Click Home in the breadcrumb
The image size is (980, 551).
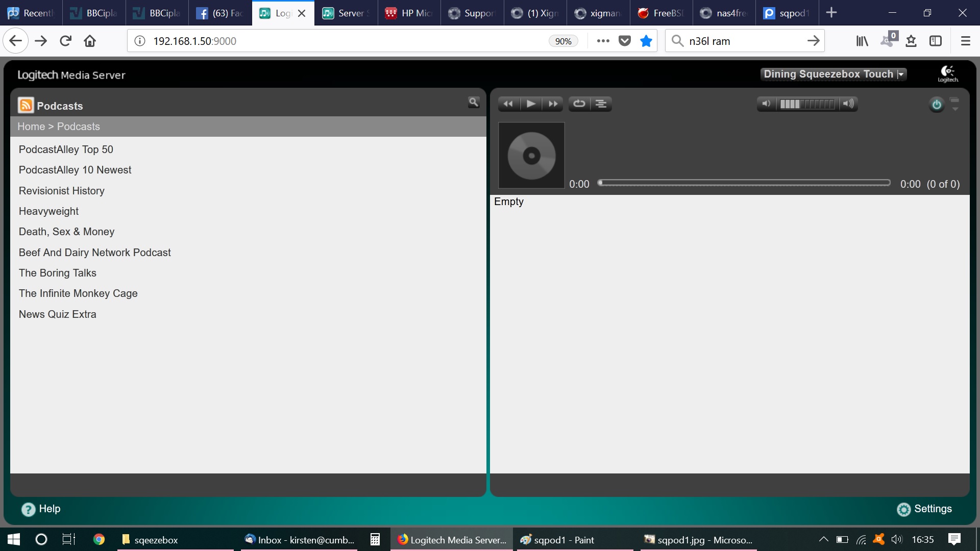tap(31, 127)
